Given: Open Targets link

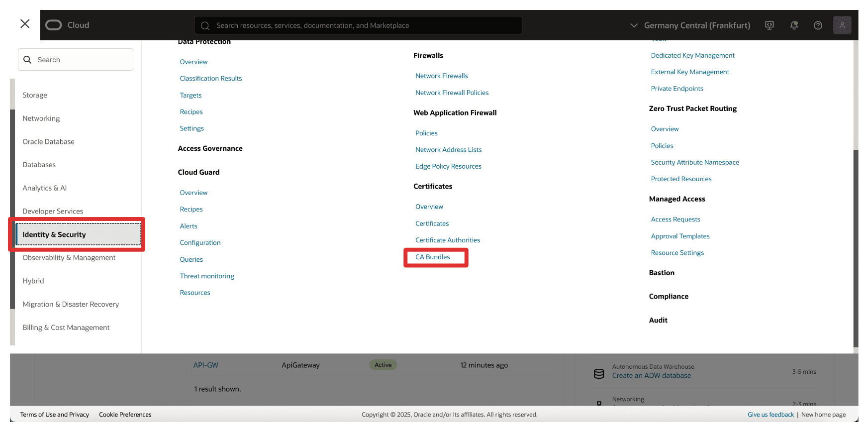Looking at the screenshot, I should [x=191, y=95].
